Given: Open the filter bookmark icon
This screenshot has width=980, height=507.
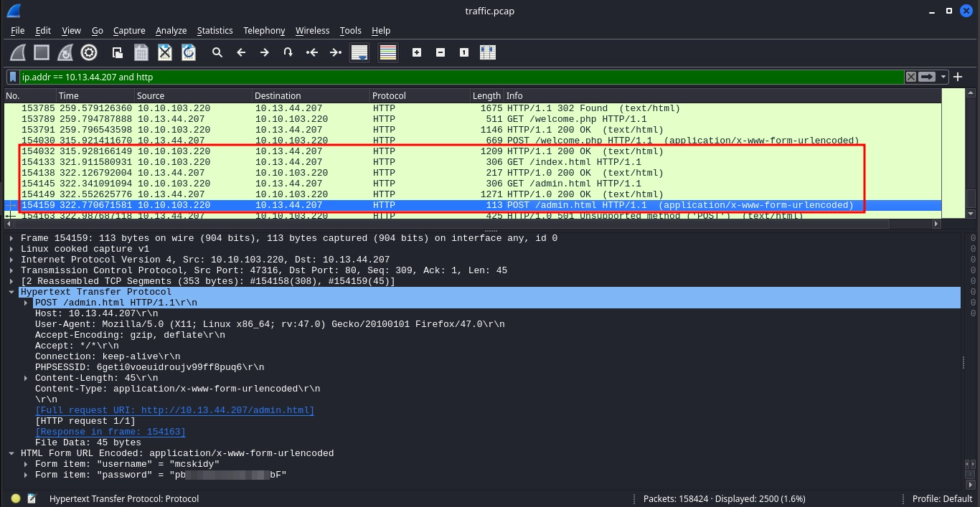Looking at the screenshot, I should click(x=13, y=77).
